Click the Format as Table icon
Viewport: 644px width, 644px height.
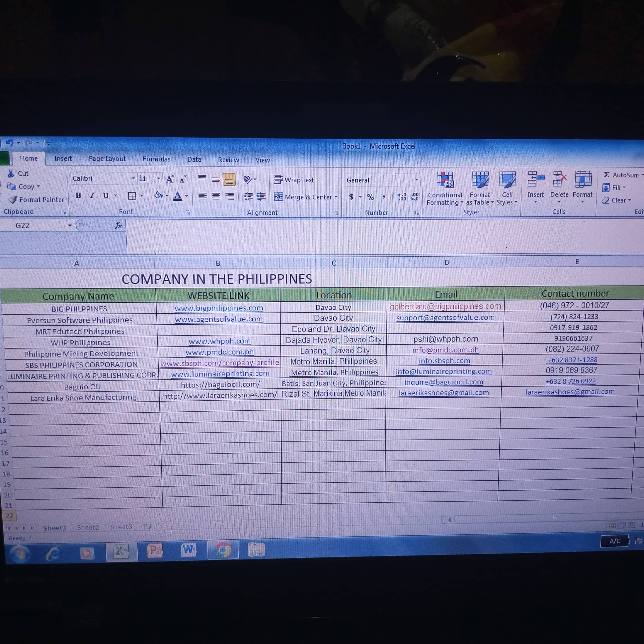(x=480, y=180)
